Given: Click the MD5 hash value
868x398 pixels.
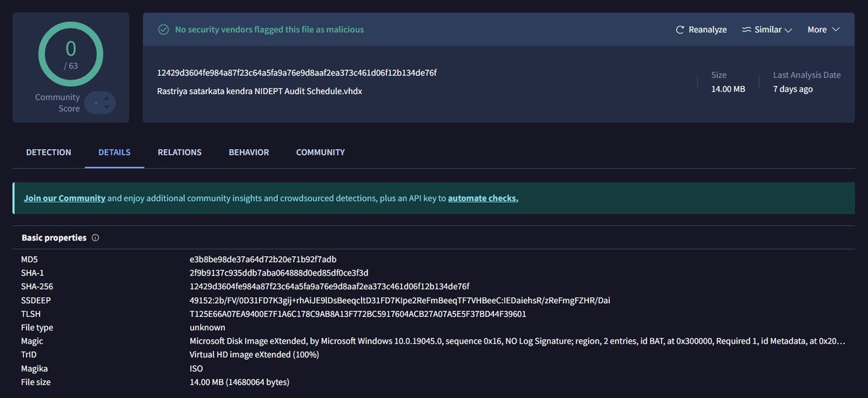Looking at the screenshot, I should 263,259.
